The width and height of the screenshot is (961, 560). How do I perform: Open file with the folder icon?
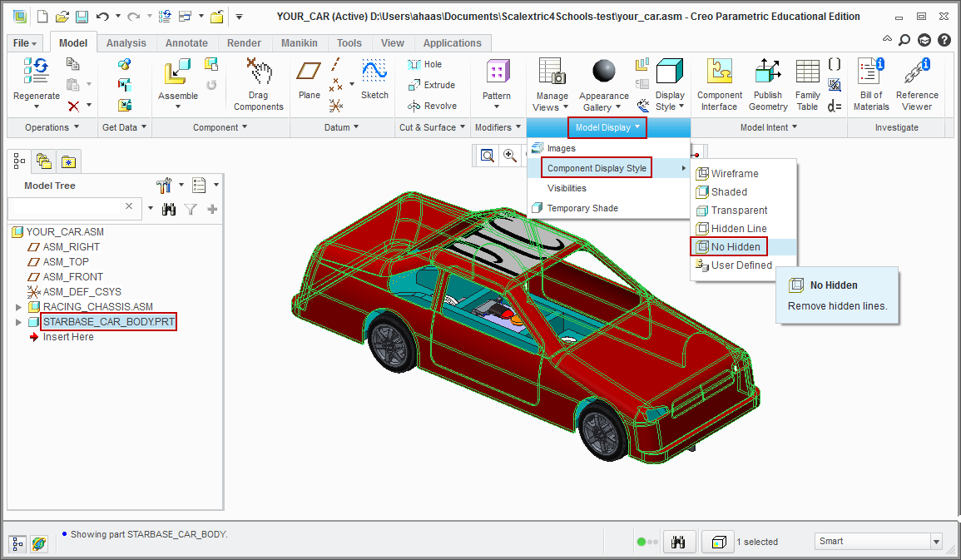point(62,17)
